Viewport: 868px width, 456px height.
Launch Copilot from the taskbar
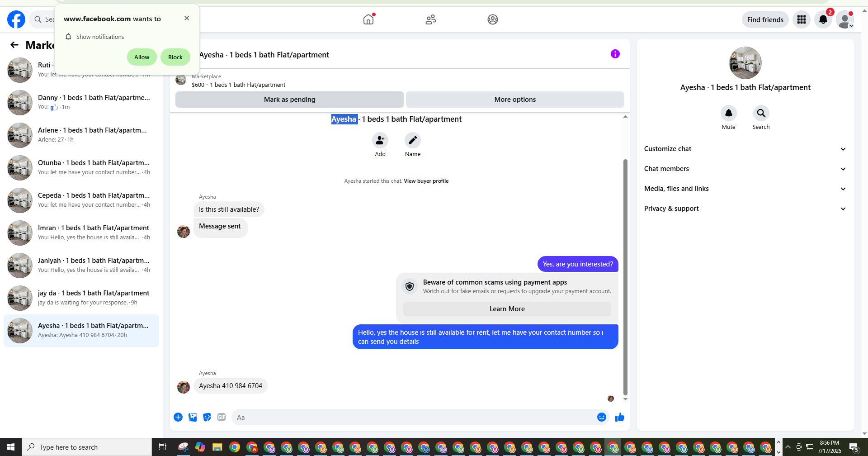(x=200, y=447)
